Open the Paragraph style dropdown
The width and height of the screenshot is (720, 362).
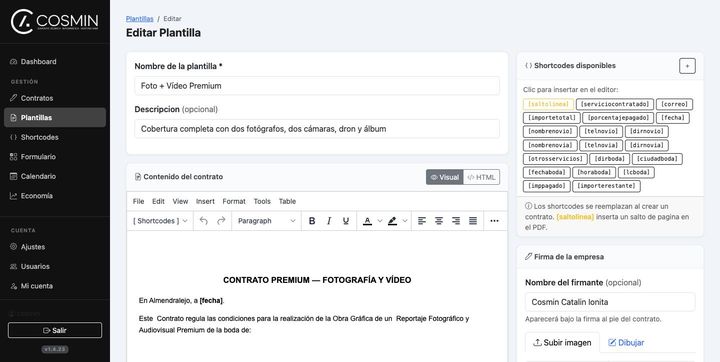(266, 221)
